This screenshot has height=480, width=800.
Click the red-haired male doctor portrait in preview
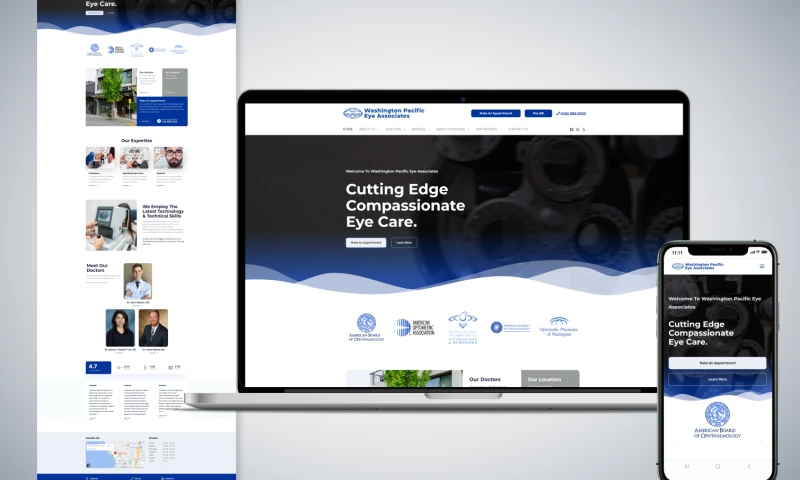[x=153, y=328]
